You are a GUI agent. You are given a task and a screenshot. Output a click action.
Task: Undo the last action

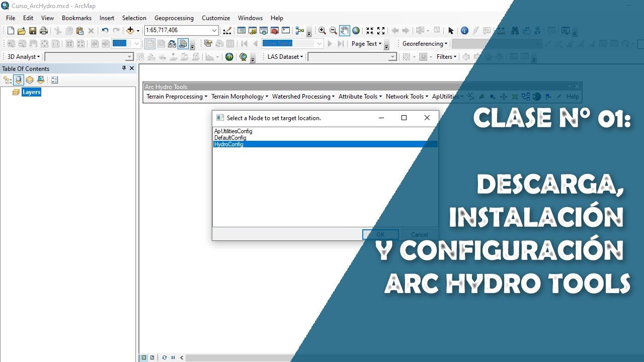(105, 31)
